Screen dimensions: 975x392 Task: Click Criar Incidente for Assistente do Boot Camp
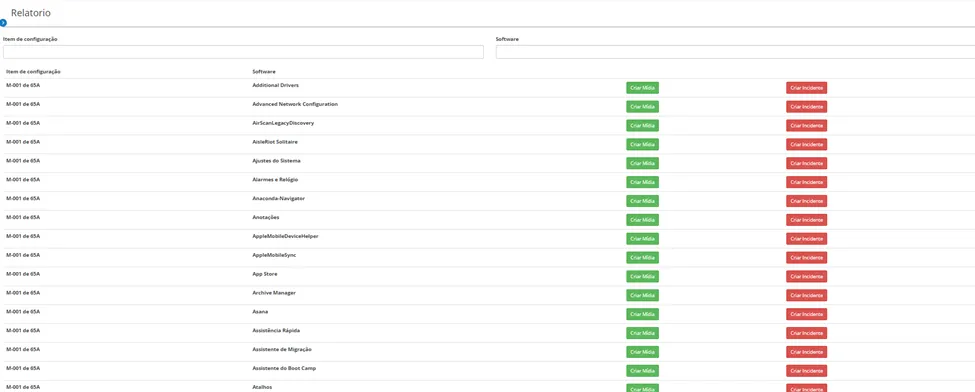(x=806, y=371)
